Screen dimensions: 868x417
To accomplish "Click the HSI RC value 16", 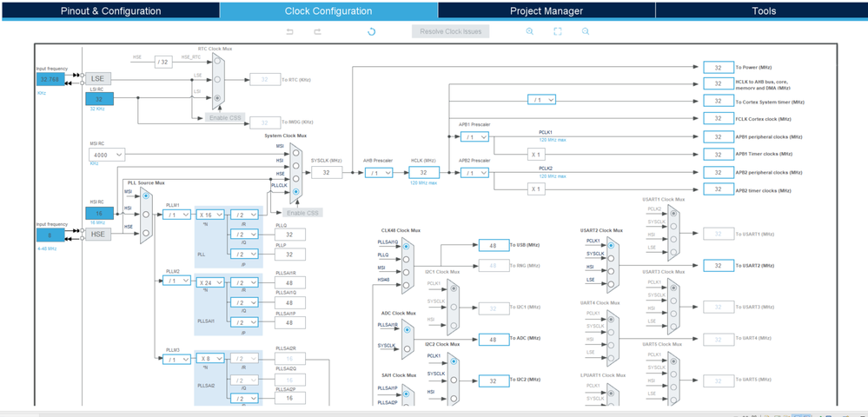I will [99, 213].
